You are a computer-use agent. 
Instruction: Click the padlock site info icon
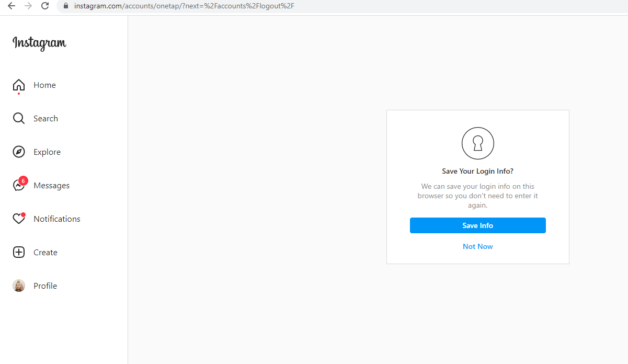[66, 6]
